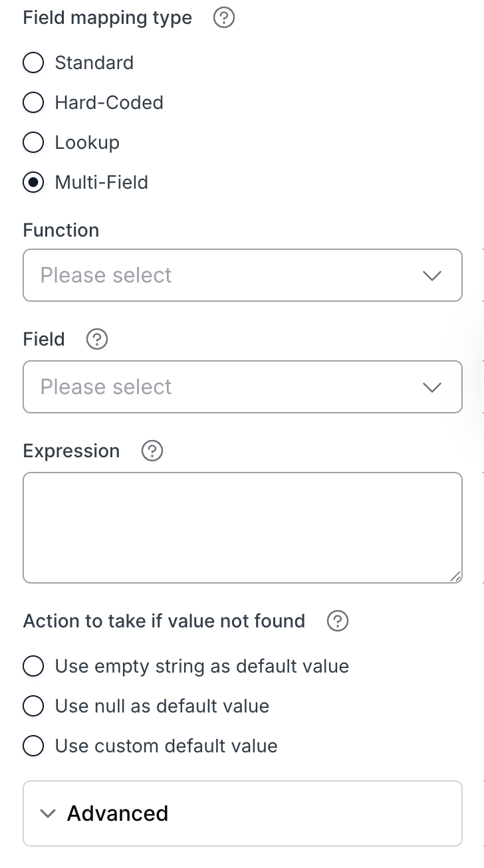Choose Use null as default value
The width and height of the screenshot is (484, 868).
pos(33,706)
